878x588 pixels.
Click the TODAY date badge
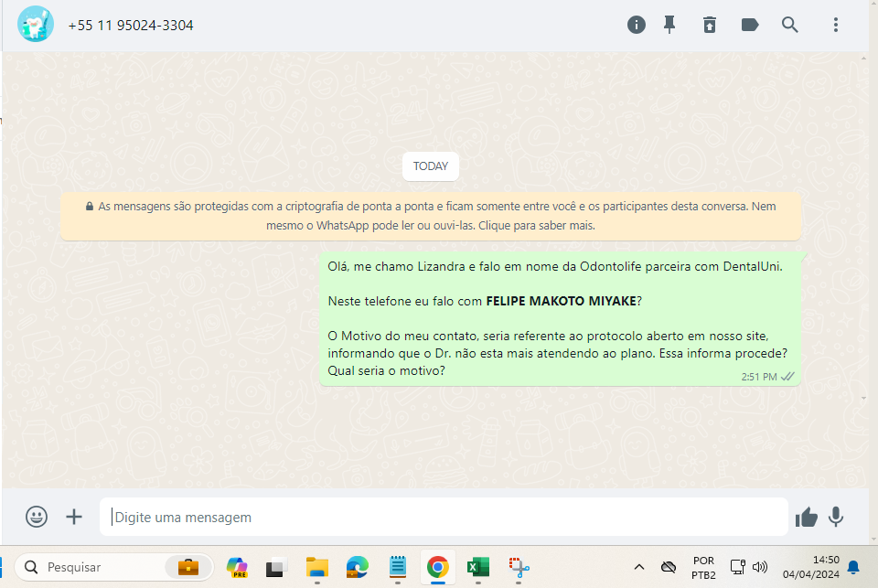click(x=431, y=166)
